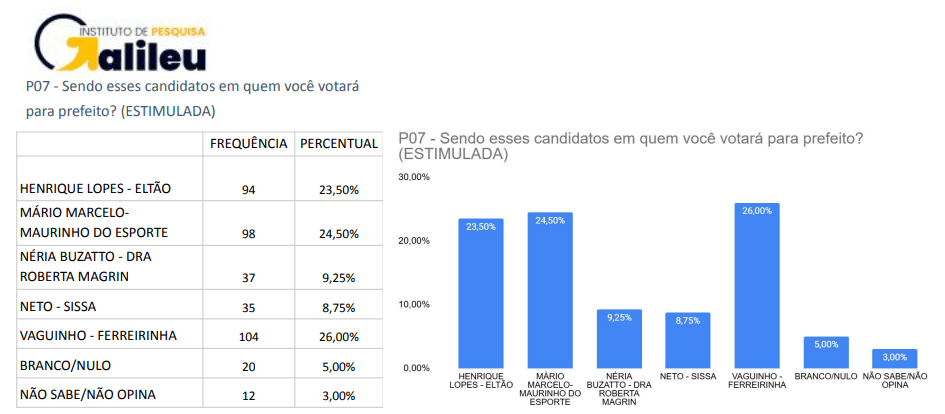
Task: Select the MÁRIO MARCELO 24,50% chart bar
Action: point(550,290)
